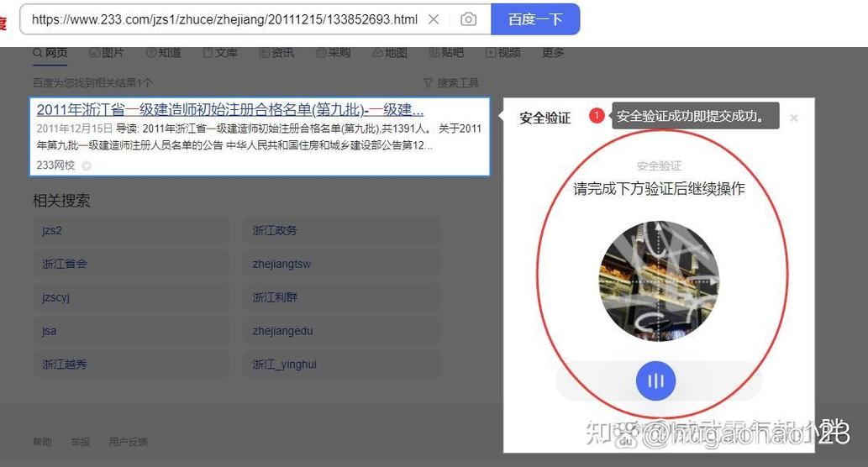The width and height of the screenshot is (868, 467).
Task: Click the 帮助 footer link
Action: pos(42,442)
